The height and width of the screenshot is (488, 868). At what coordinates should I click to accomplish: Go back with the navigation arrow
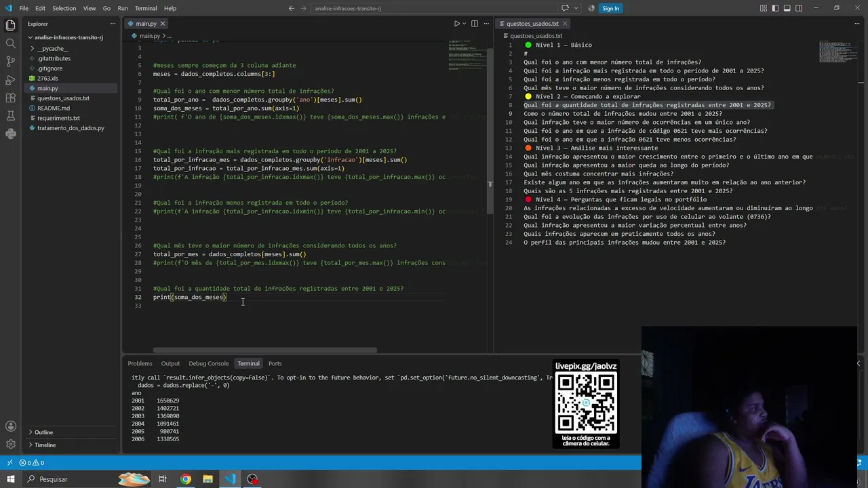pos(292,8)
